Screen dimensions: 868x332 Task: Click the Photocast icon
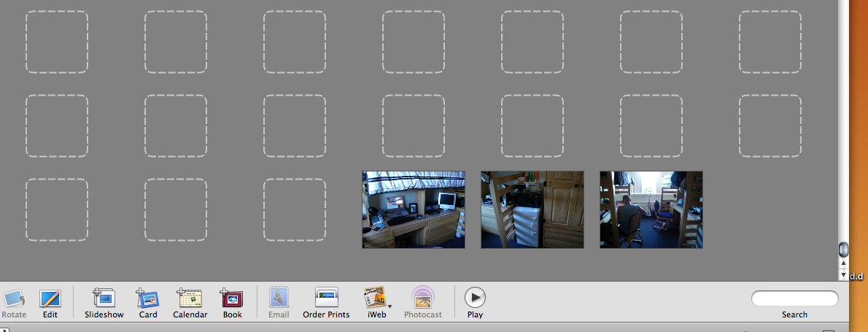423,297
